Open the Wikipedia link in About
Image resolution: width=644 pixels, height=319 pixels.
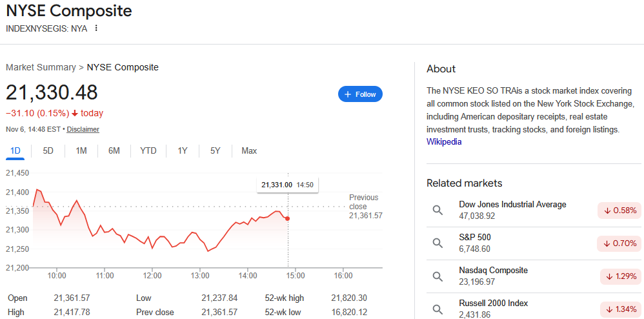(444, 142)
